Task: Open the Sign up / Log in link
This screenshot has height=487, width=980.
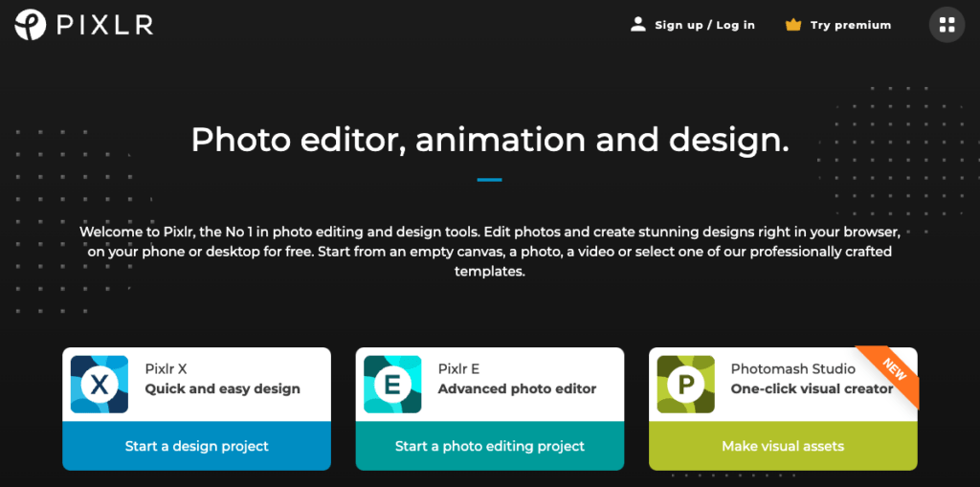Action: [704, 25]
